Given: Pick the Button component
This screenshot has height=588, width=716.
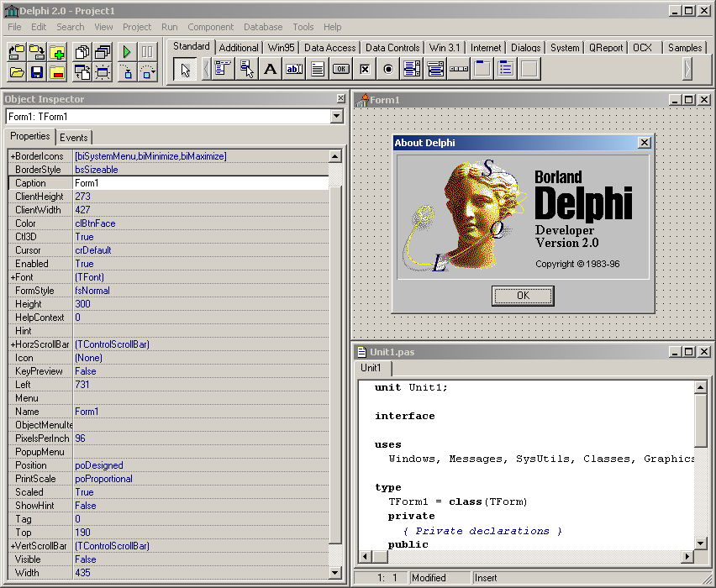Looking at the screenshot, I should [341, 69].
